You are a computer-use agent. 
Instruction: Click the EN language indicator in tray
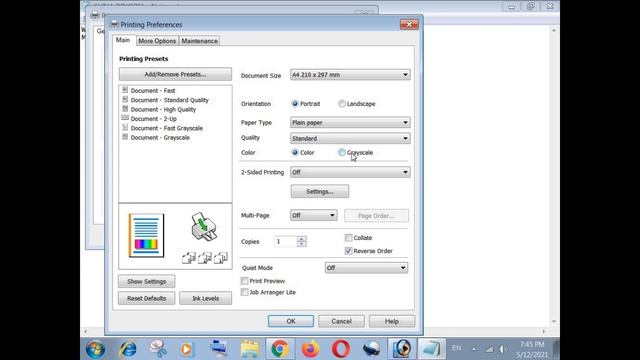click(x=457, y=348)
